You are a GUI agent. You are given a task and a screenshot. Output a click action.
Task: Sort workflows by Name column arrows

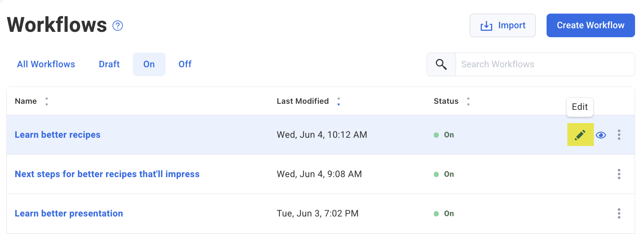[x=47, y=102]
